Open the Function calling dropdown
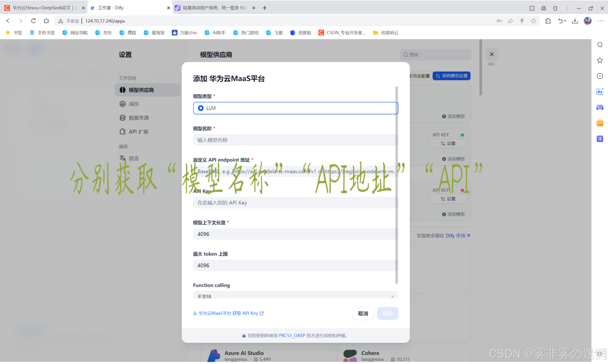 pos(295,295)
